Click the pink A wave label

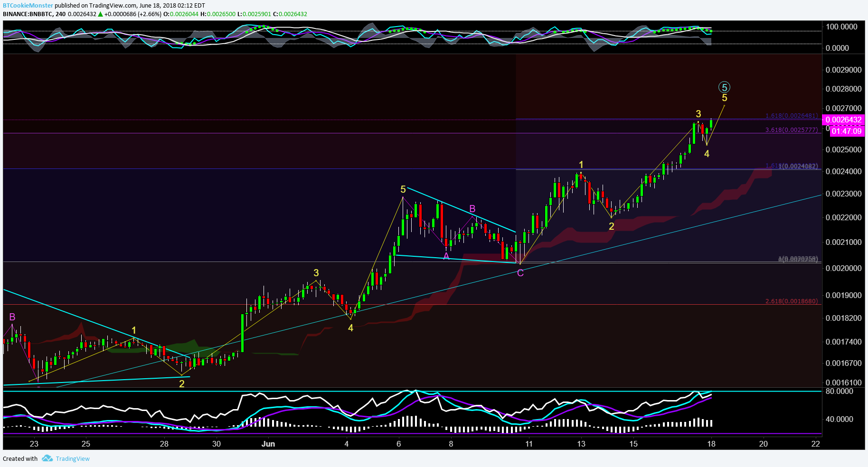(x=446, y=256)
